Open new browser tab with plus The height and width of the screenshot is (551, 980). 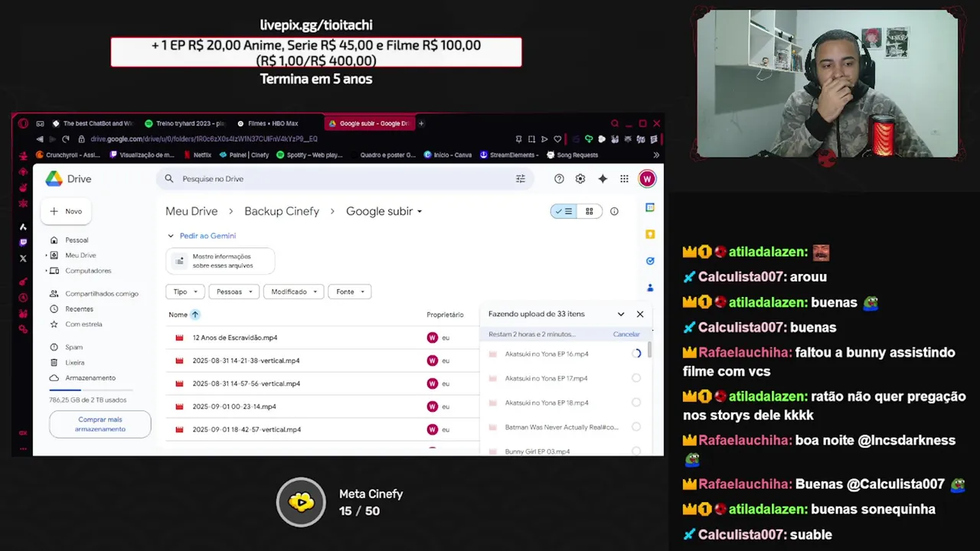[x=420, y=123]
